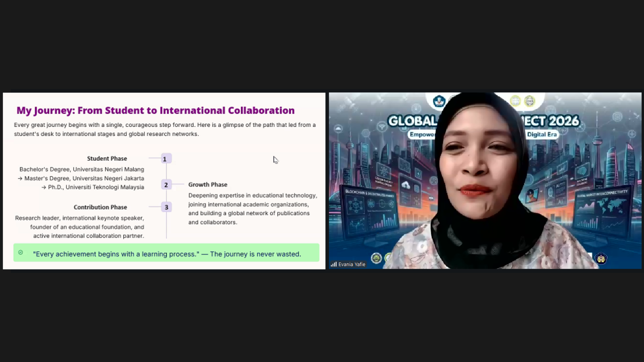The image size is (644, 362).
Task: Click the cloud icon panel in the video background
Action: (406, 185)
